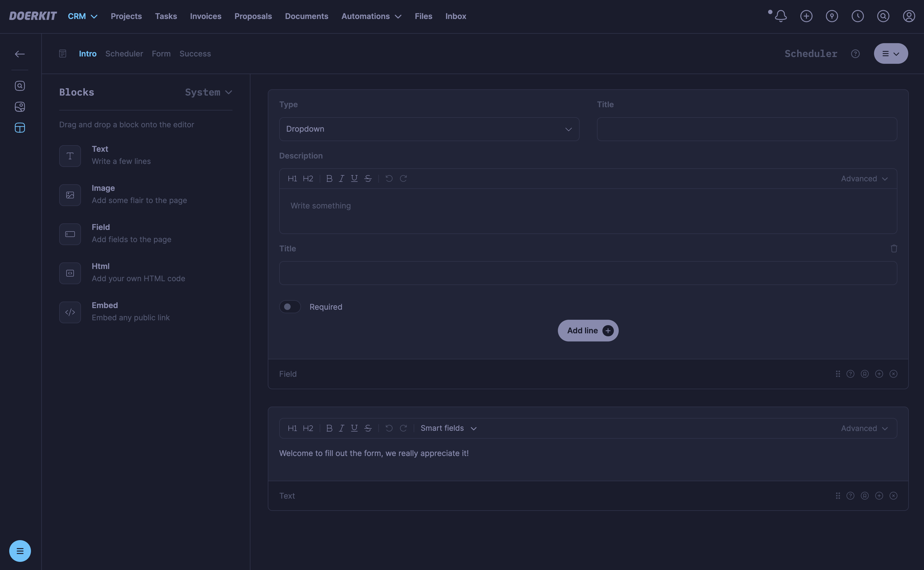Open Invoices in the top navigation

(206, 16)
